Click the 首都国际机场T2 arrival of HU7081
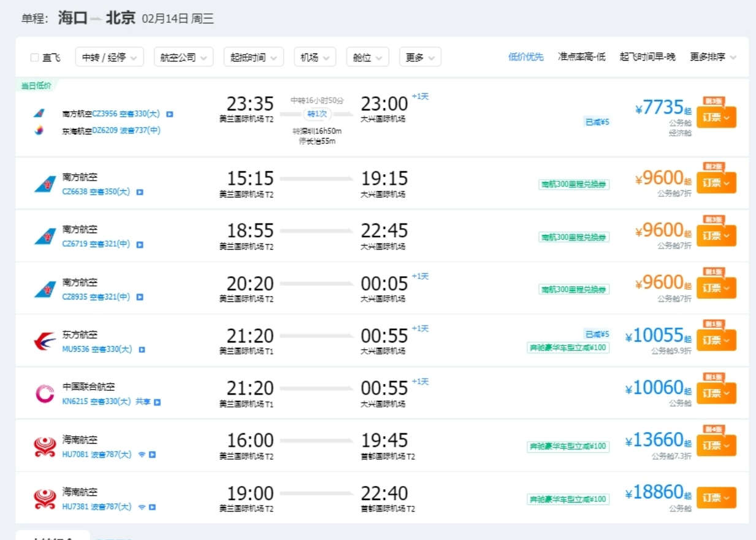Screen dimensions: 756x540 (388, 457)
